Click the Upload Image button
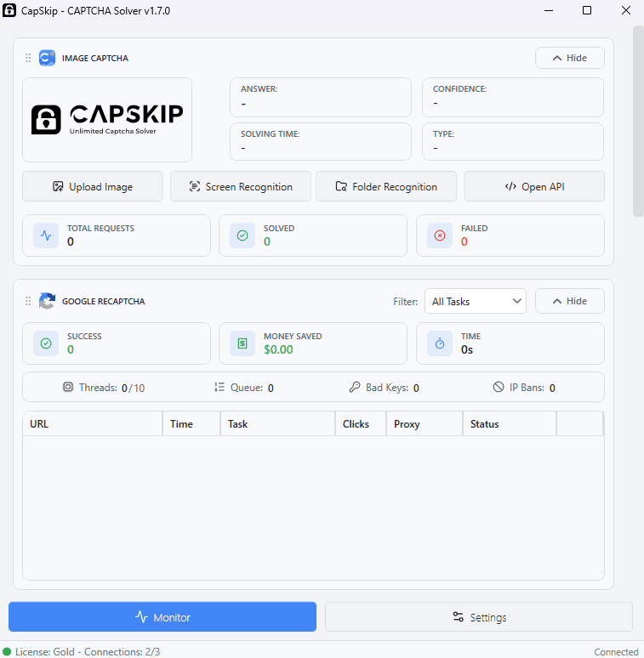This screenshot has width=644, height=658. pyautogui.click(x=93, y=186)
